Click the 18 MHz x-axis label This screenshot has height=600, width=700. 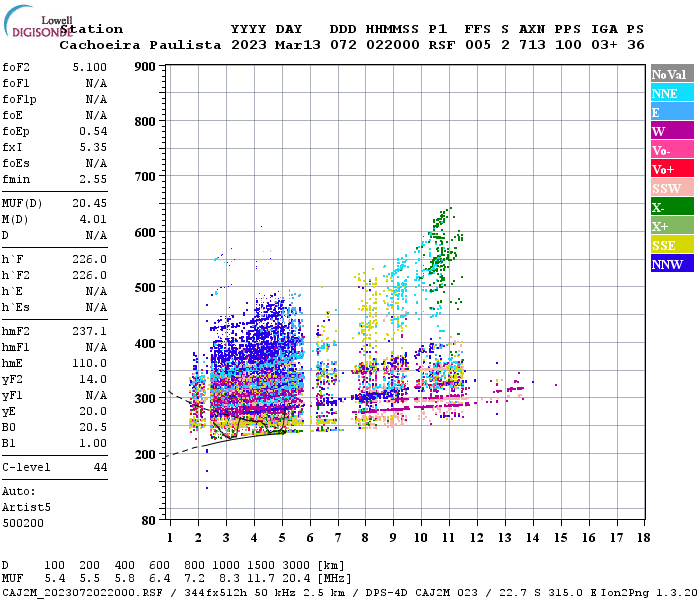point(643,538)
